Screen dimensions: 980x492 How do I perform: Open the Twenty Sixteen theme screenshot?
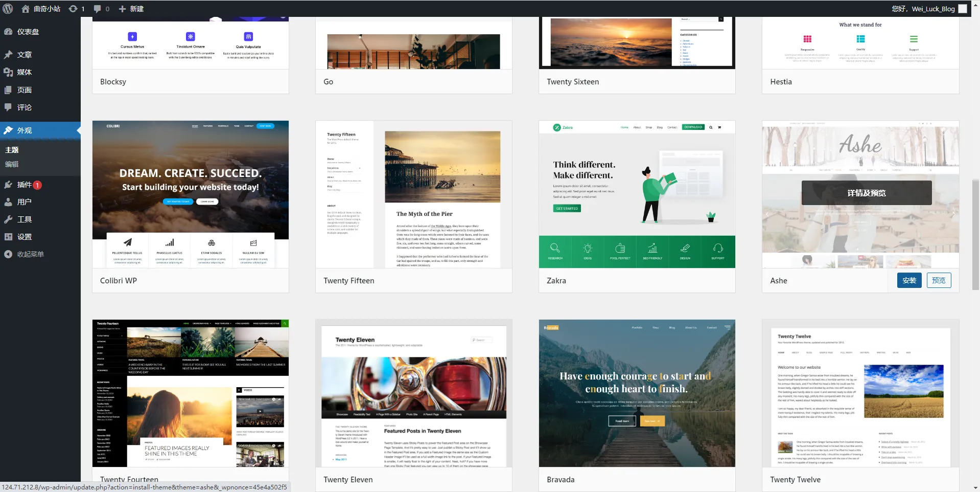coord(637,43)
